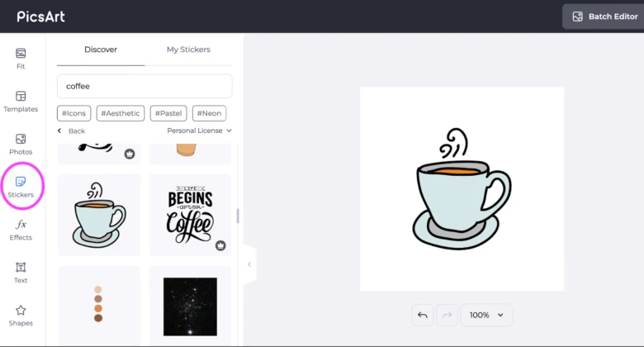Image resolution: width=644 pixels, height=347 pixels.
Task: Switch to the Discover tab
Action: (x=101, y=50)
